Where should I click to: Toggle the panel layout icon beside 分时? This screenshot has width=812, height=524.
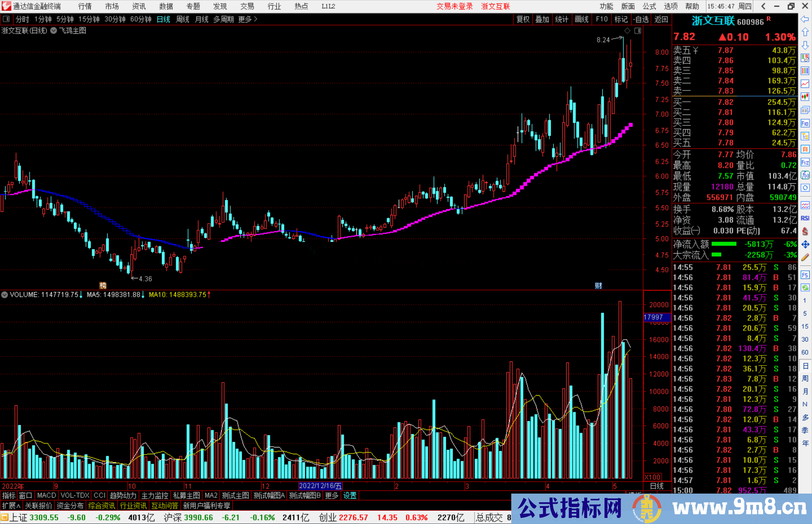pyautogui.click(x=6, y=19)
